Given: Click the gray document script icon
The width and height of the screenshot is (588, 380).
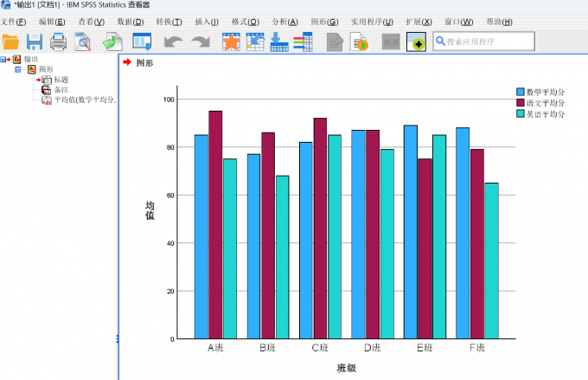Looking at the screenshot, I should click(x=335, y=42).
